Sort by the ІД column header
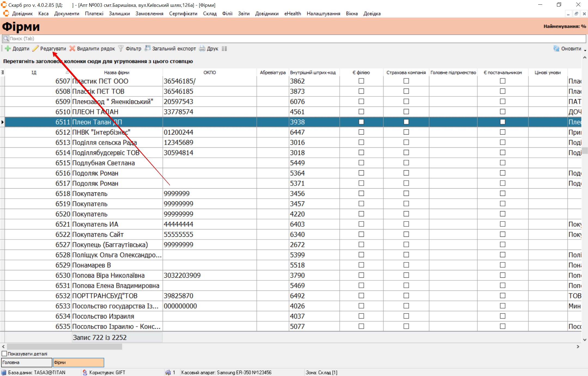 34,72
